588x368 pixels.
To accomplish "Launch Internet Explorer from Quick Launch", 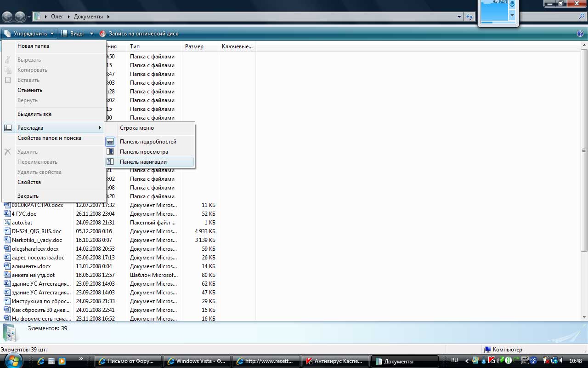I will (41, 361).
